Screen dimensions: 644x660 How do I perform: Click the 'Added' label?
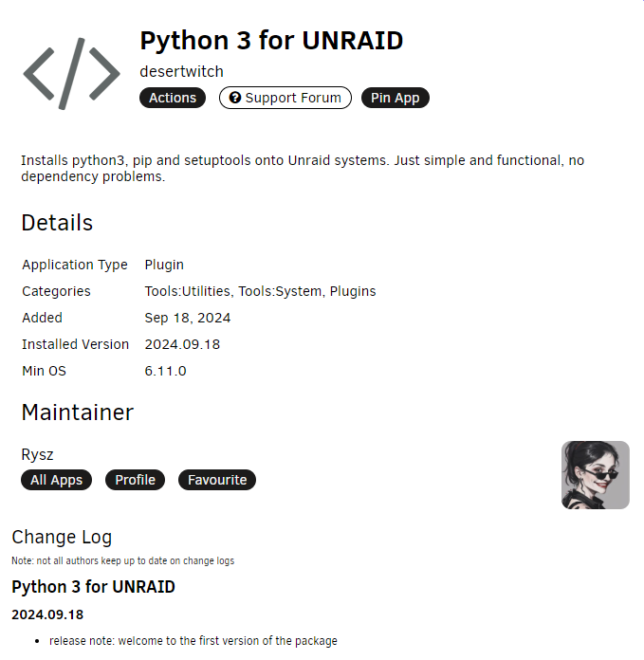pos(42,318)
